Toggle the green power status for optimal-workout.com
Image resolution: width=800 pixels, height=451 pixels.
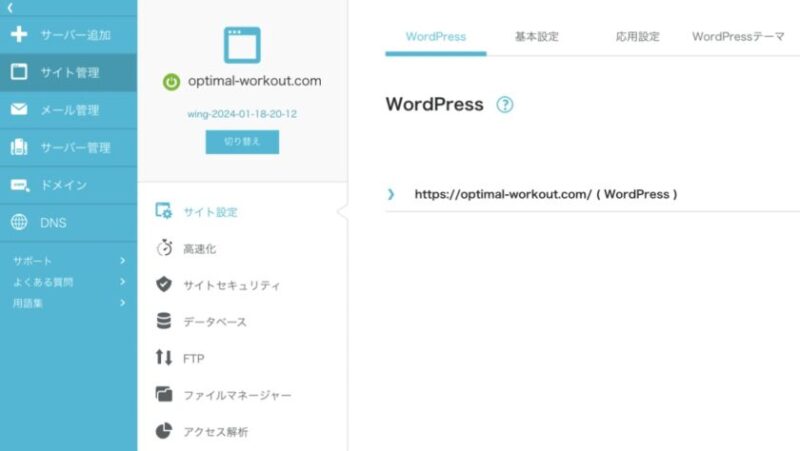point(171,82)
